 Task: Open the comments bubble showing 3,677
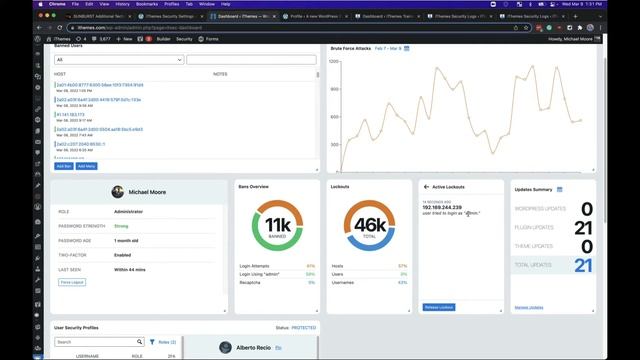(x=101, y=39)
